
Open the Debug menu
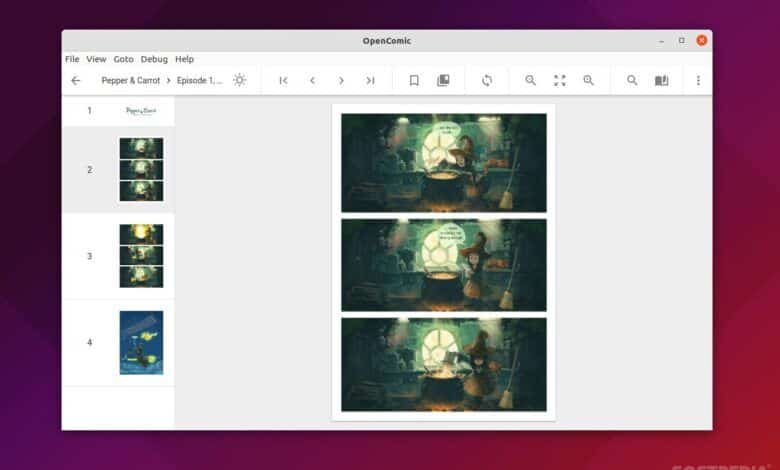(154, 59)
